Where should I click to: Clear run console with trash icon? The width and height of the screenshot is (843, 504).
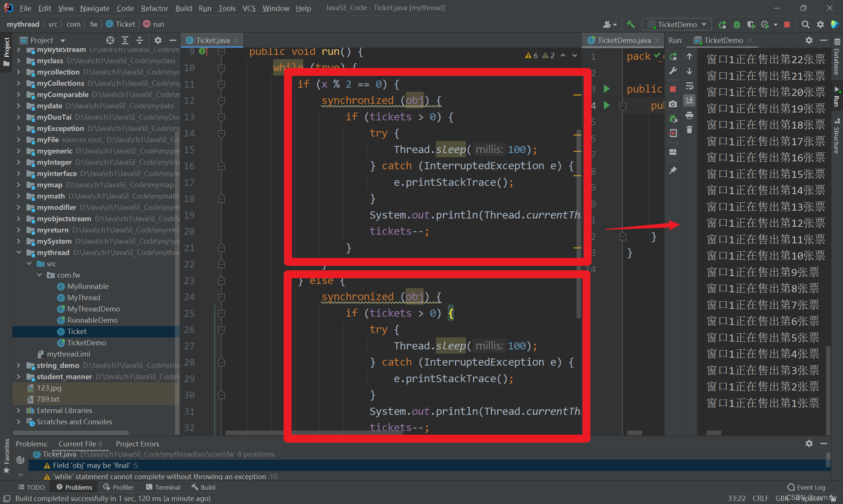point(689,130)
